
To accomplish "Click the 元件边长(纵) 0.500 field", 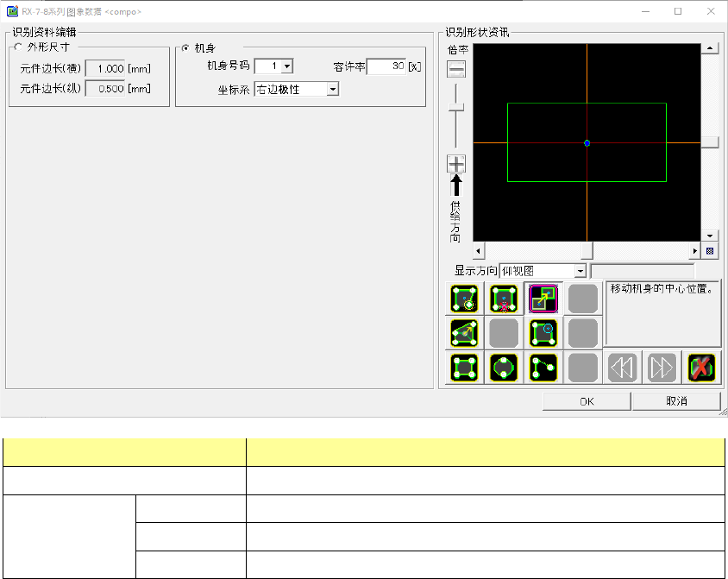I will pyautogui.click(x=105, y=89).
